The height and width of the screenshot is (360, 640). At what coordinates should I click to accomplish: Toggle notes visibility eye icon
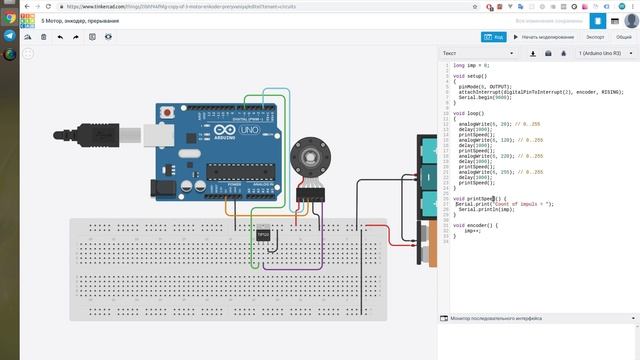click(108, 37)
